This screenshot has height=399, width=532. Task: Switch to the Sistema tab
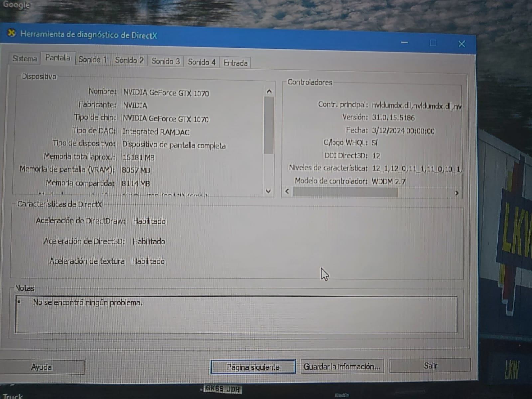click(25, 59)
